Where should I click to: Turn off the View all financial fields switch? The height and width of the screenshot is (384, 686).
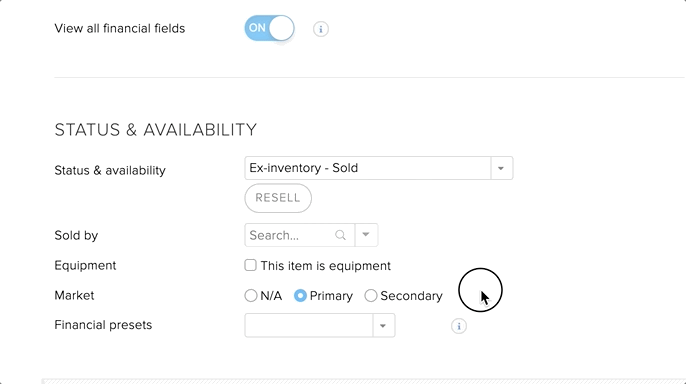click(270, 28)
